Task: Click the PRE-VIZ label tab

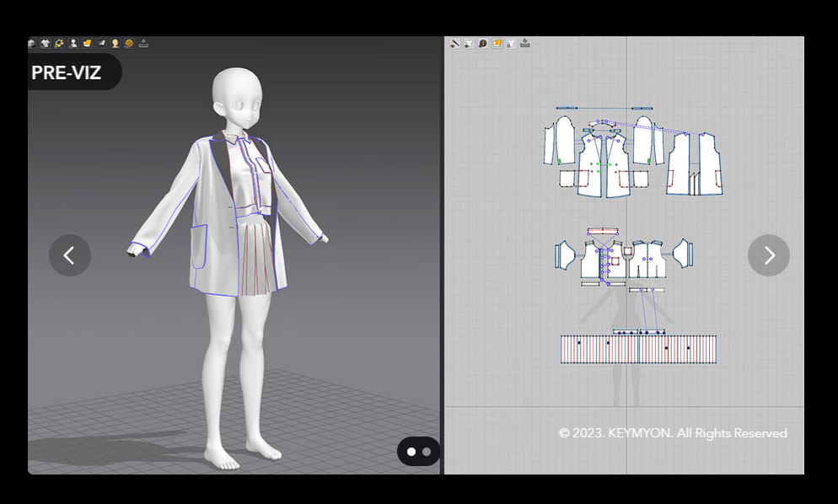Action: pos(67,72)
